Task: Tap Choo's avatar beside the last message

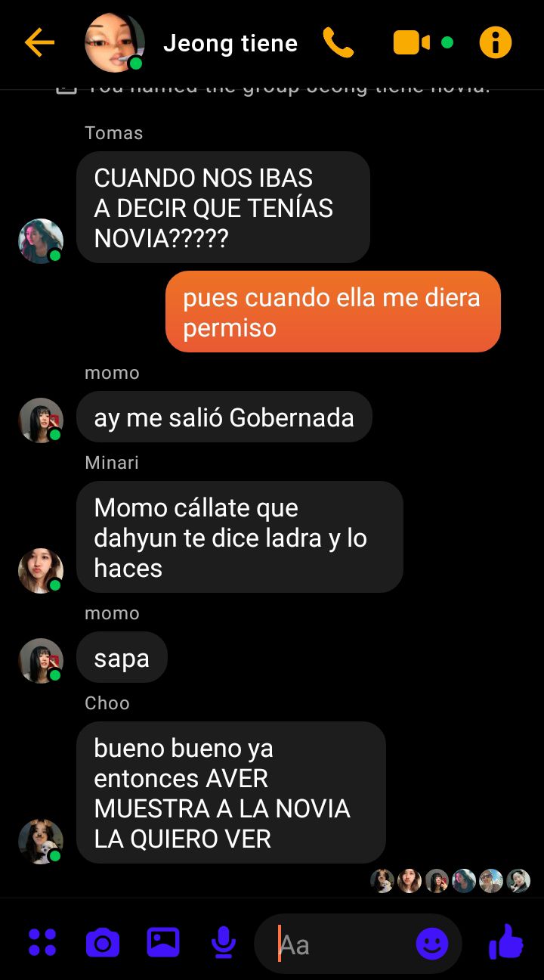Action: [x=41, y=842]
